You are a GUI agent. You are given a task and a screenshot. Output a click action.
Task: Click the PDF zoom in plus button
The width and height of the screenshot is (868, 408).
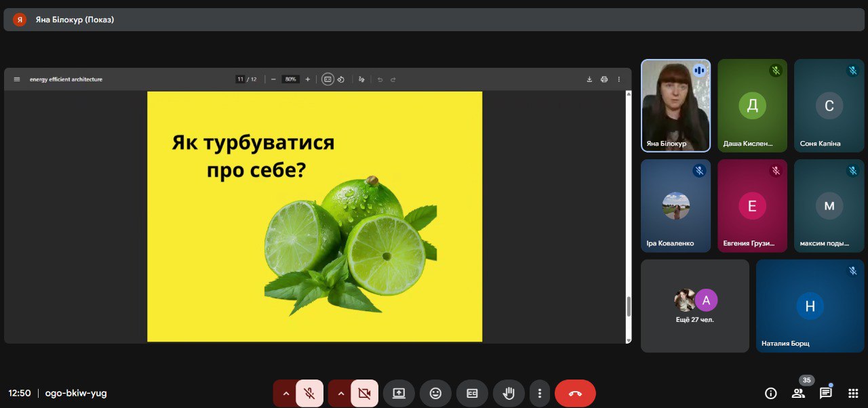(308, 79)
